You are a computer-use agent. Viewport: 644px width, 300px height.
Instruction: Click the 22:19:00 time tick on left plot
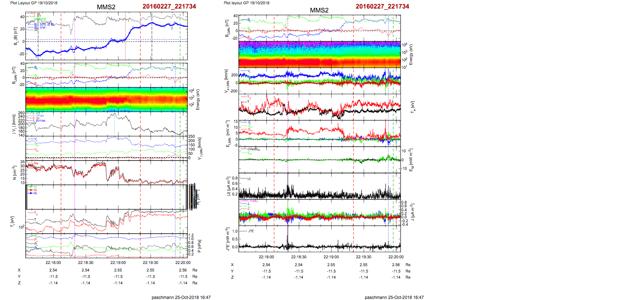click(x=118, y=263)
